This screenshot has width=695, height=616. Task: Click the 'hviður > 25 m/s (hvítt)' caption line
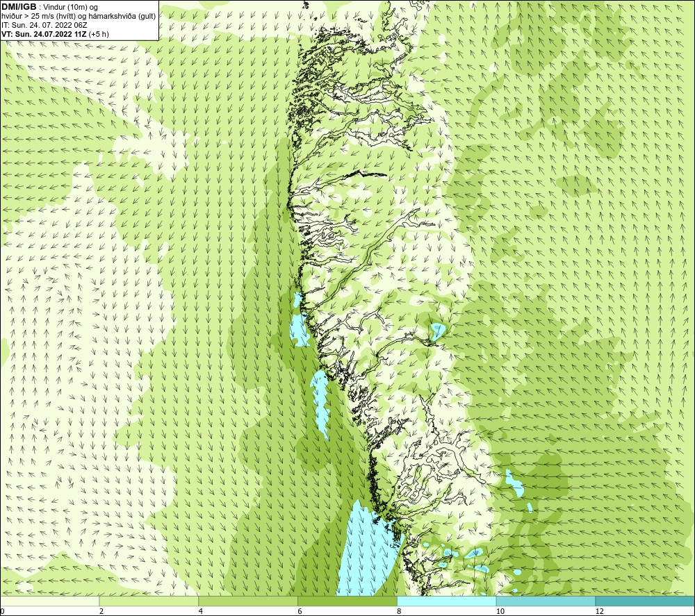(x=79, y=17)
